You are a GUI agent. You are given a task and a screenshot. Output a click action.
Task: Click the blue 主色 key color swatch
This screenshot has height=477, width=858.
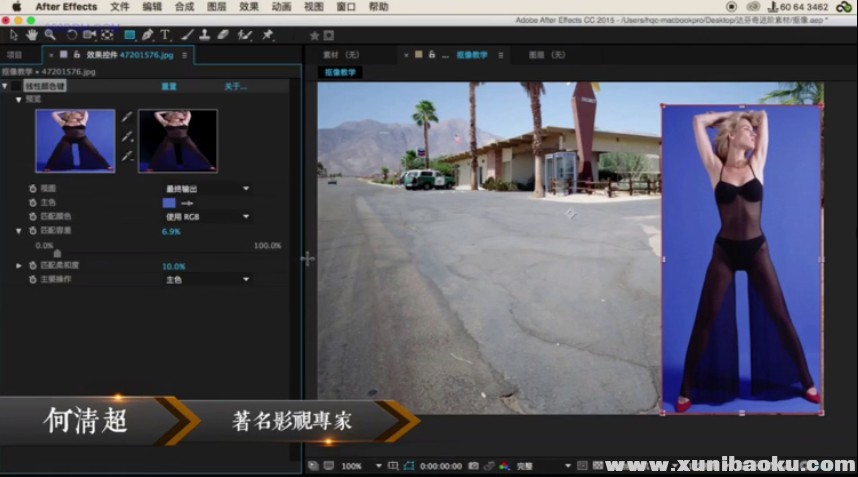(168, 202)
